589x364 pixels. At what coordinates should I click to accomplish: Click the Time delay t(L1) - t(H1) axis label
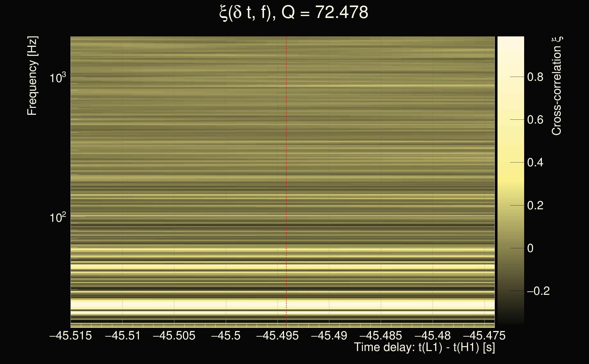click(424, 347)
